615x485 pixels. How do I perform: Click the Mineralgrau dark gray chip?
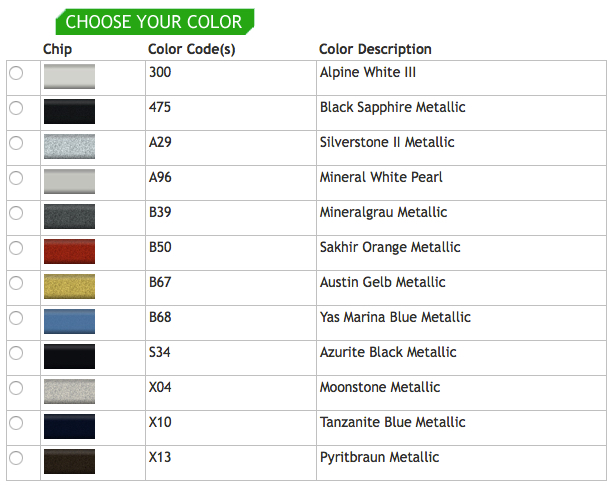tap(70, 216)
